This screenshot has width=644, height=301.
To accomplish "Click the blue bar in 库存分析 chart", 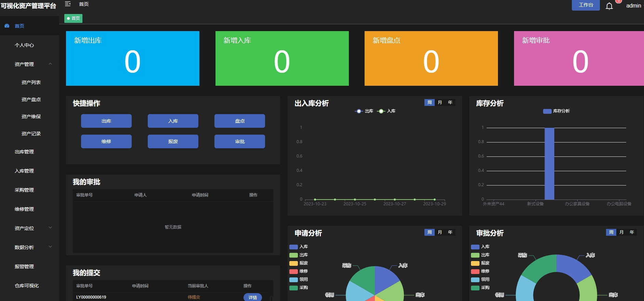I will pos(549,164).
